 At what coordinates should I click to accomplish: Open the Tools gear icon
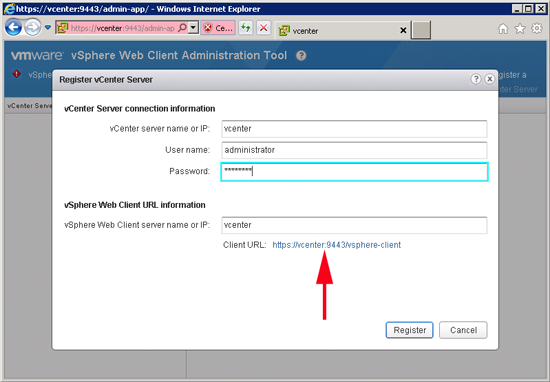coord(537,28)
